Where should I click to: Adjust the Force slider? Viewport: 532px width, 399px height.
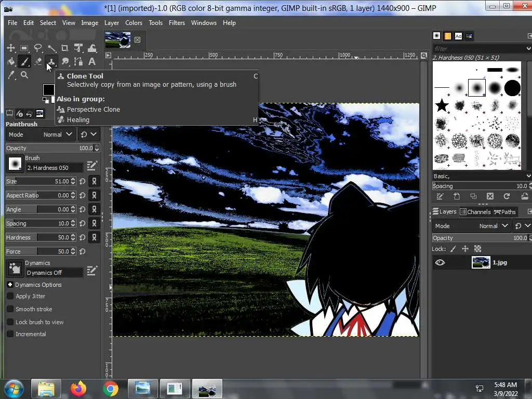(x=37, y=251)
